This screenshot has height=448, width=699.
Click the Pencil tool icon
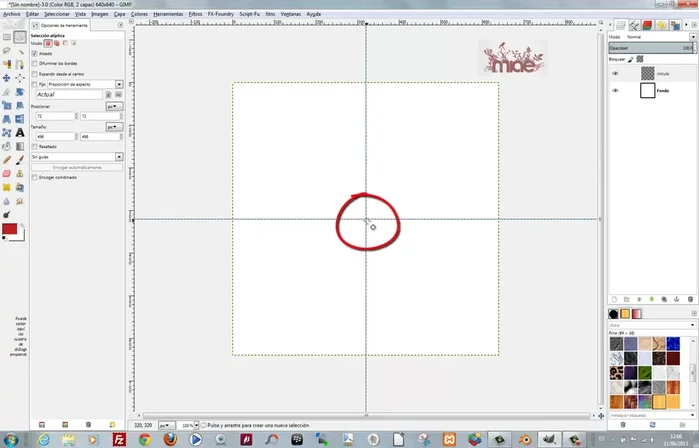click(x=7, y=159)
